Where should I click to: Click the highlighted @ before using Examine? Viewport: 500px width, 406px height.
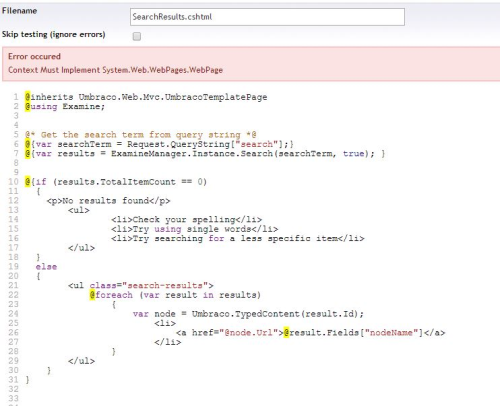(28, 107)
